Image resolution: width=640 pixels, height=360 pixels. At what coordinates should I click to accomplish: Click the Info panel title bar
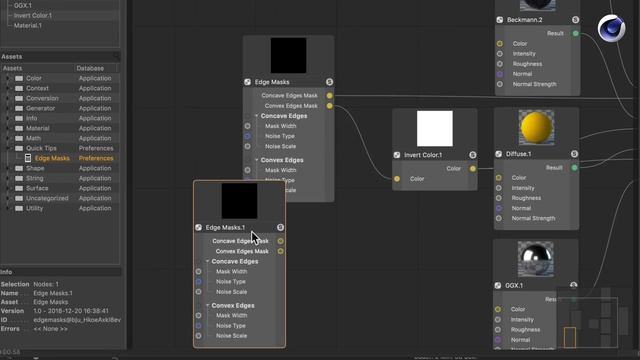pos(60,272)
